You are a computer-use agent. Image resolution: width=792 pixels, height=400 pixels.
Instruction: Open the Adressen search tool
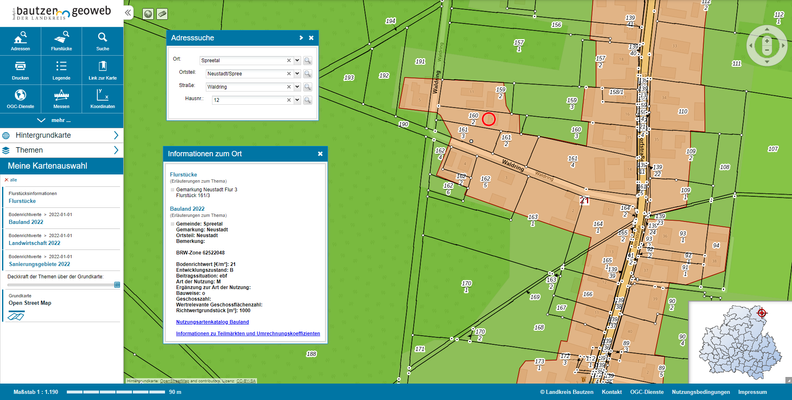pyautogui.click(x=20, y=40)
